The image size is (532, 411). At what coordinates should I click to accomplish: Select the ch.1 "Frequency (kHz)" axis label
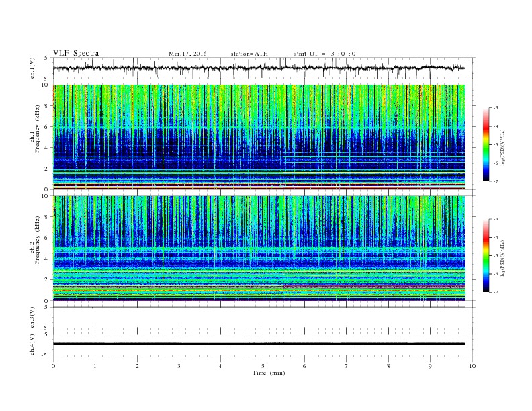point(37,129)
